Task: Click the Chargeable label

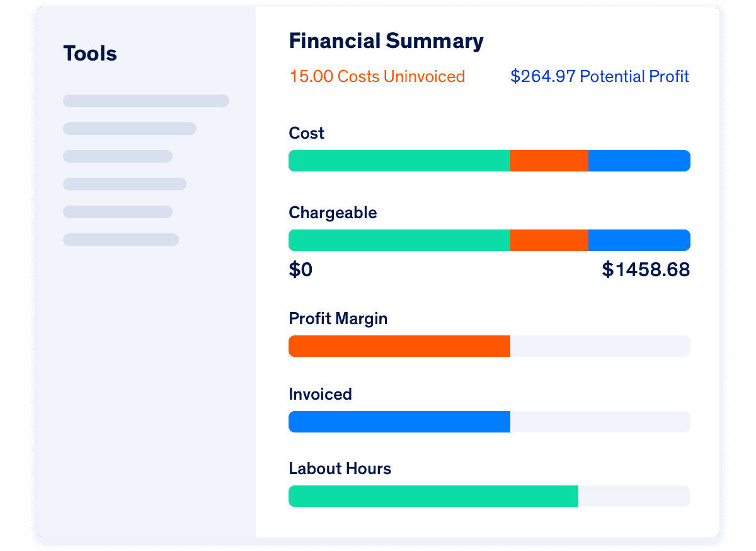Action: pos(333,213)
